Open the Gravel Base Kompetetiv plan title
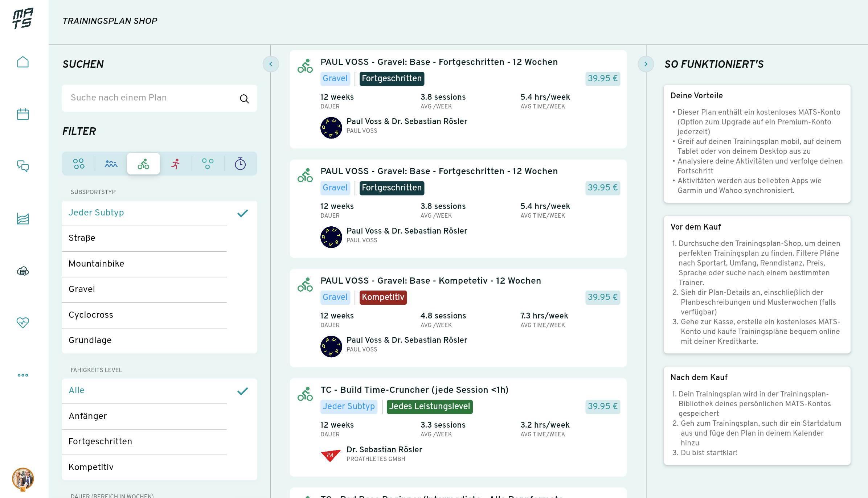Viewport: 868px width, 498px height. pyautogui.click(x=430, y=281)
